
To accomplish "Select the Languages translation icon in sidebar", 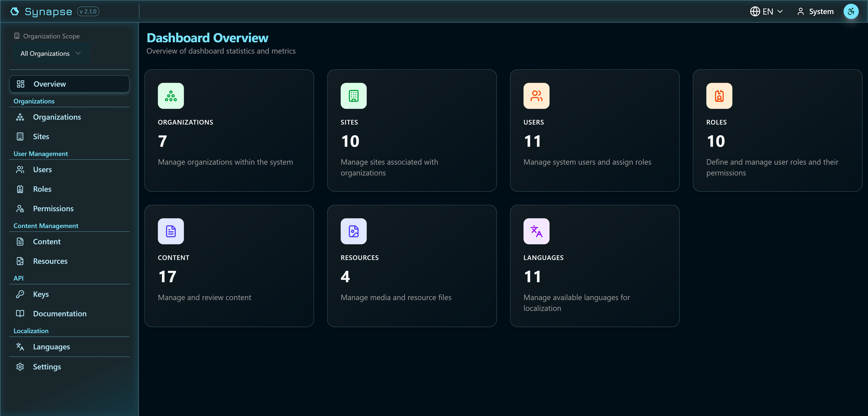I will tap(20, 347).
